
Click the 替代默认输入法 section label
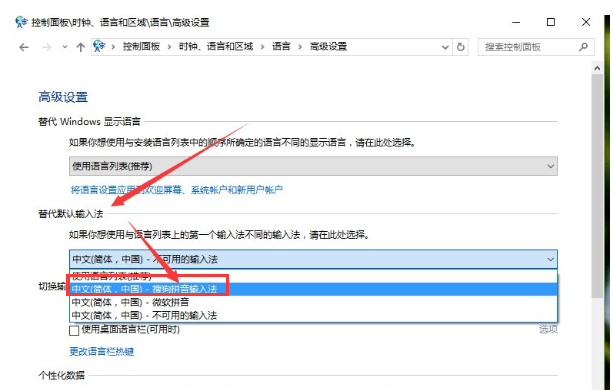pos(70,214)
